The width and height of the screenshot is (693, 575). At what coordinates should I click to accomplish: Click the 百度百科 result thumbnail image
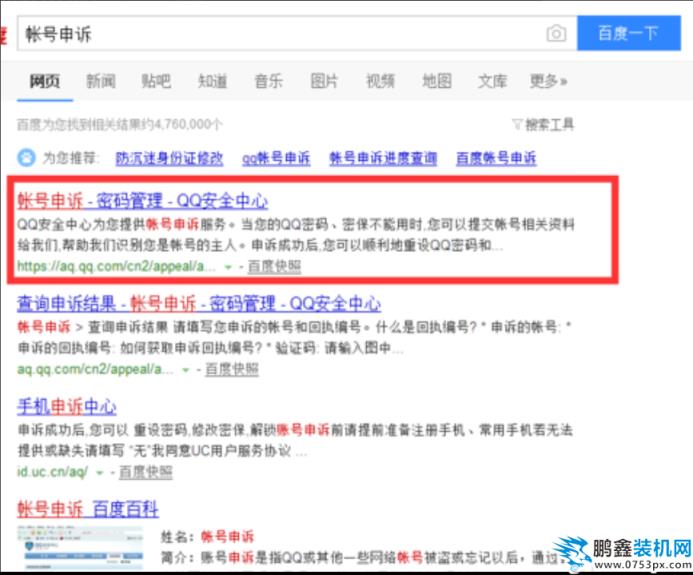tap(80, 548)
